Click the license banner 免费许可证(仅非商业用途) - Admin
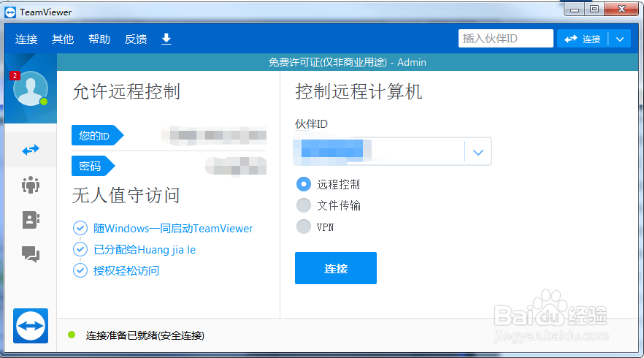Image resolution: width=644 pixels, height=358 pixels. (348, 62)
